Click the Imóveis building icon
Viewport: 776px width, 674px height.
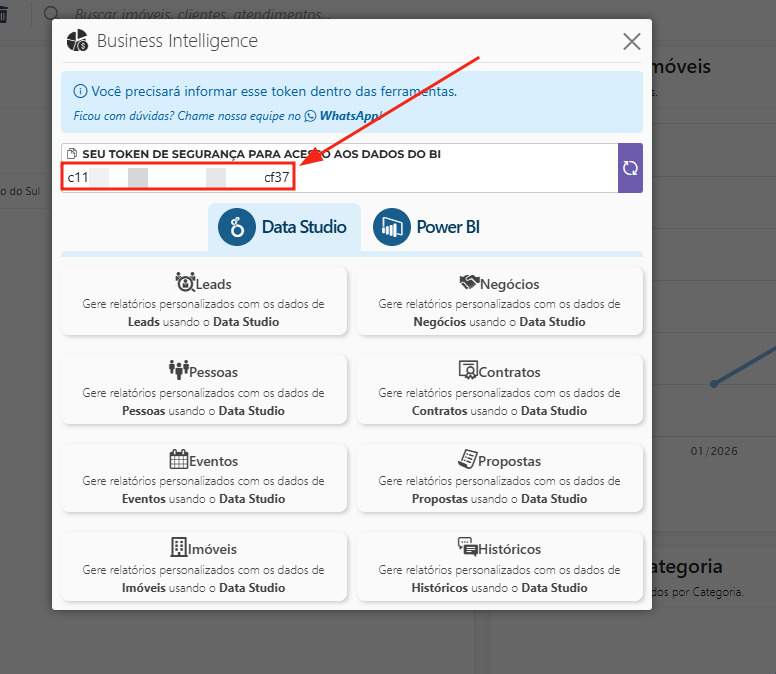pyautogui.click(x=179, y=547)
